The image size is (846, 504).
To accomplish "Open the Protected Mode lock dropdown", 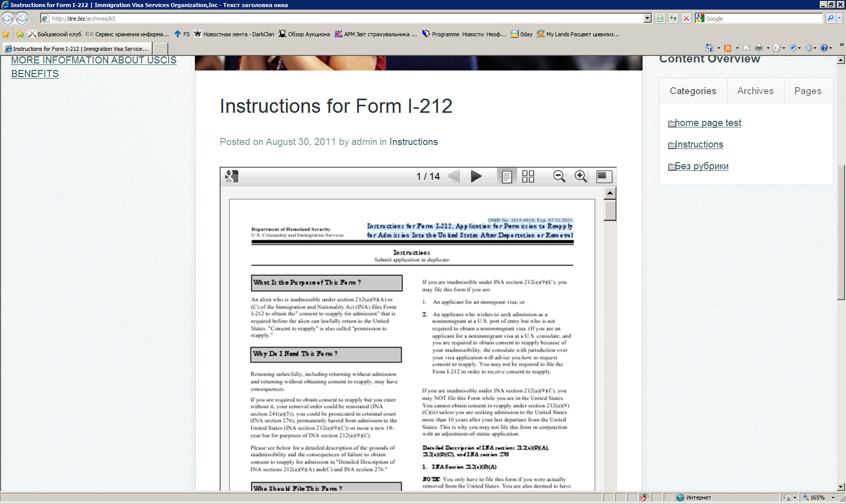I will pyautogui.click(x=790, y=497).
